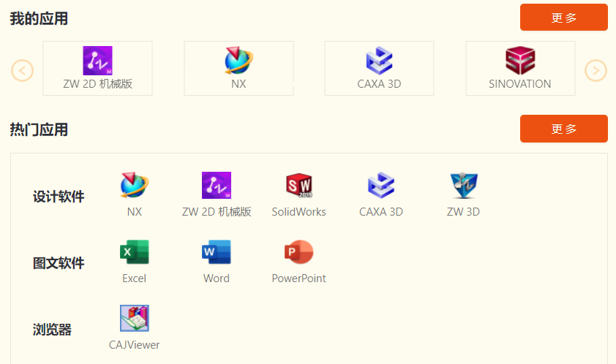Launch NX icon in 我的应用 row
This screenshot has width=616, height=364.
coord(238,61)
